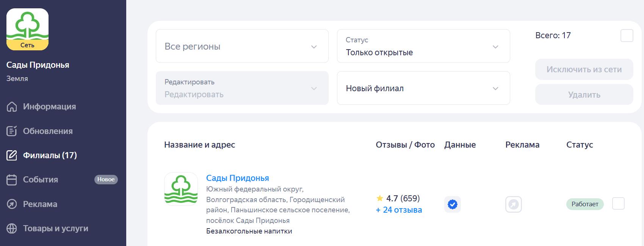This screenshot has height=246, width=644.
Task: Open the Статус filter set to Только открытые
Action: (x=423, y=46)
